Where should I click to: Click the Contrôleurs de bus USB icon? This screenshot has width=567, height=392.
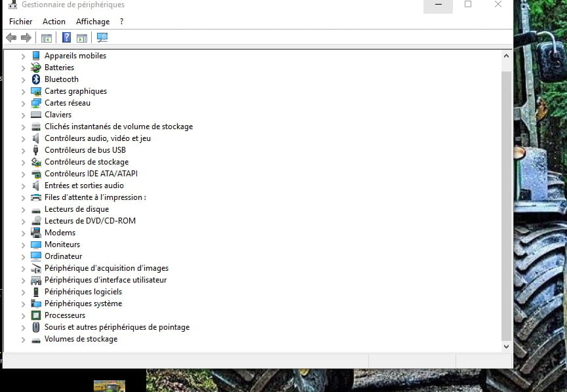36,150
